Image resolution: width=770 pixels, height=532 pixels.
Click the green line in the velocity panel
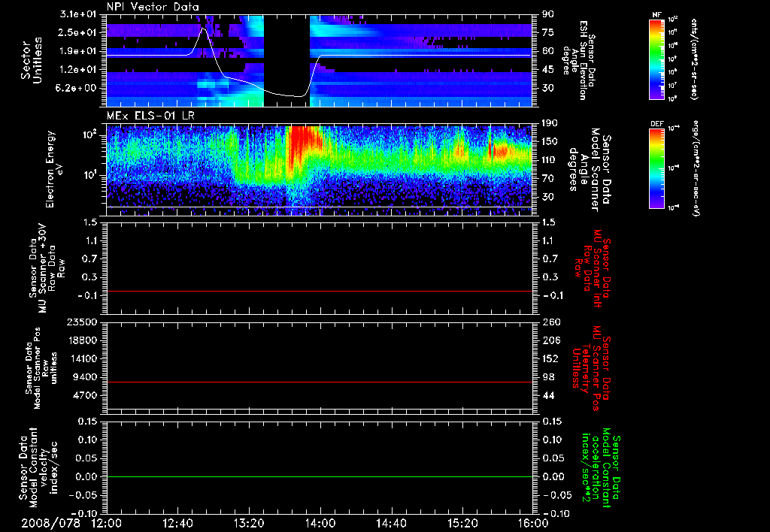pos(319,476)
